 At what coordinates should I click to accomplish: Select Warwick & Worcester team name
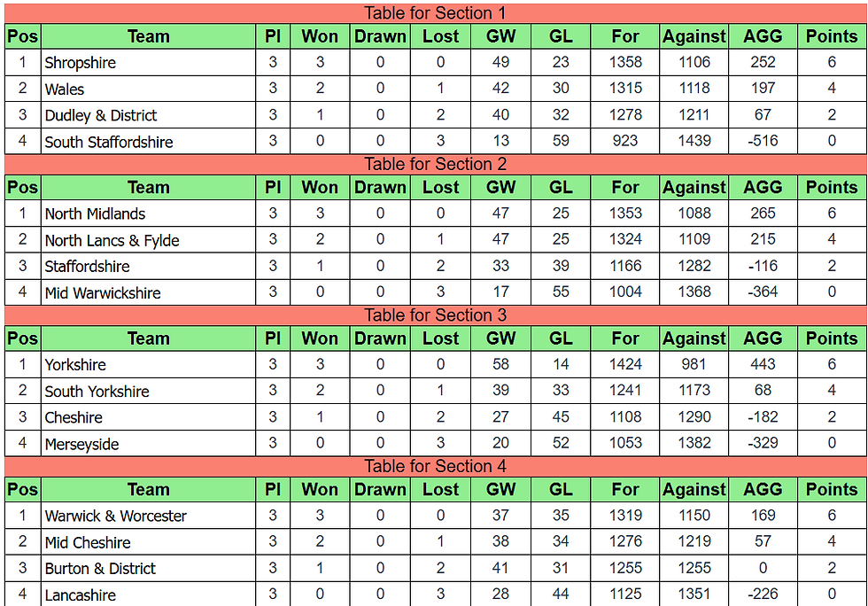[x=116, y=516]
